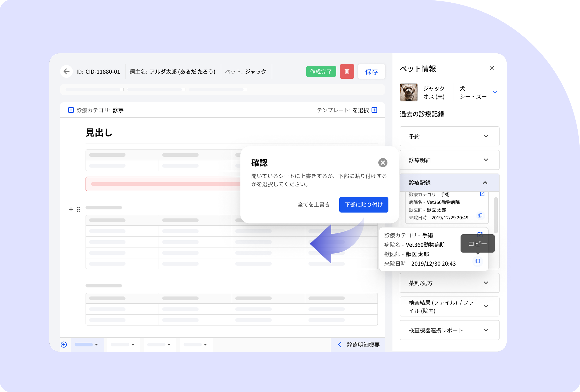Click the 診療カテゴリ: 診察 label
Image resolution: width=580 pixels, height=392 pixels.
pos(100,110)
